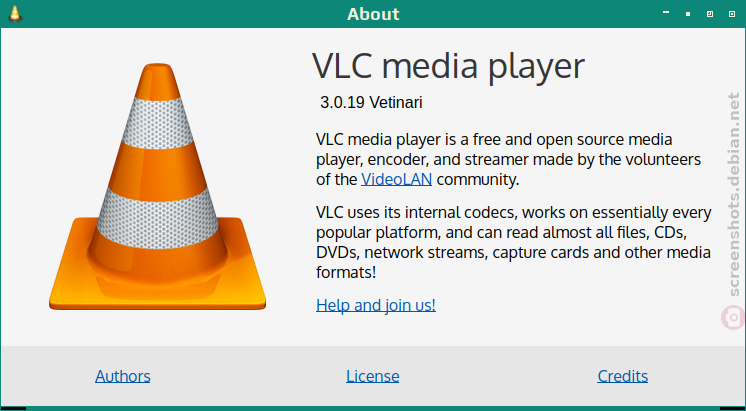Click the 'free and open source' description paragraph

509,159
